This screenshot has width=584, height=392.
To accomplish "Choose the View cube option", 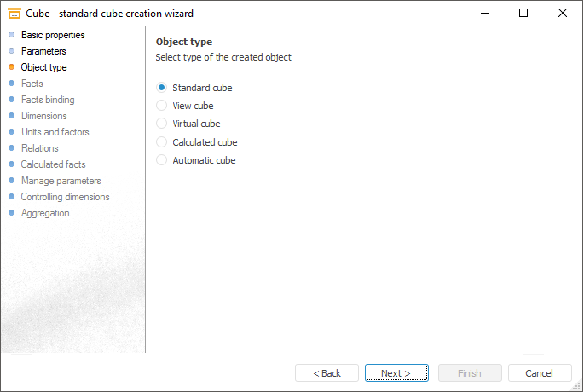I will point(162,106).
